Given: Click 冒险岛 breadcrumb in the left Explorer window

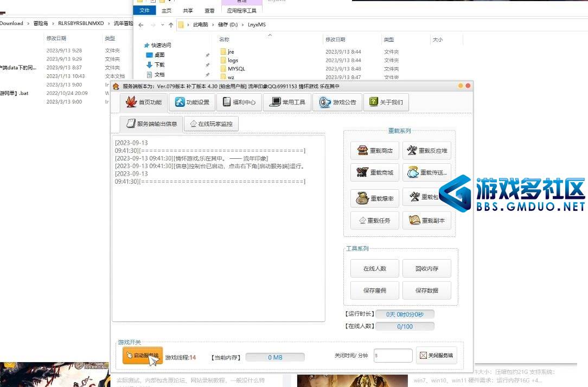Looking at the screenshot, I should coord(41,23).
